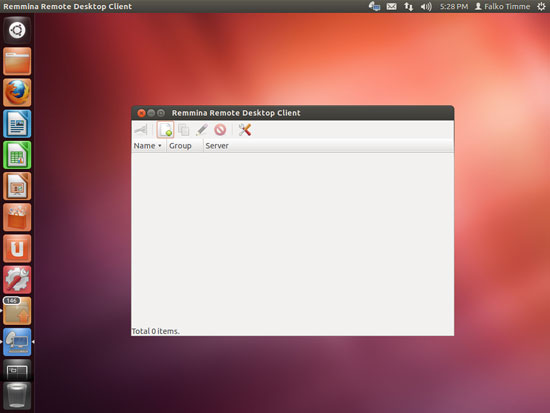This screenshot has height=413, width=550.
Task: Create a new remote desktop file
Action: 165,130
